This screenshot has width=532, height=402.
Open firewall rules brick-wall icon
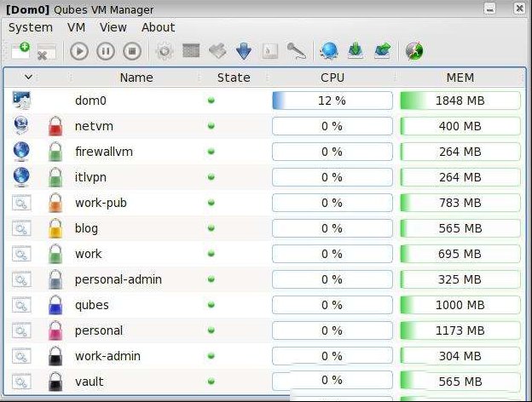coord(191,50)
